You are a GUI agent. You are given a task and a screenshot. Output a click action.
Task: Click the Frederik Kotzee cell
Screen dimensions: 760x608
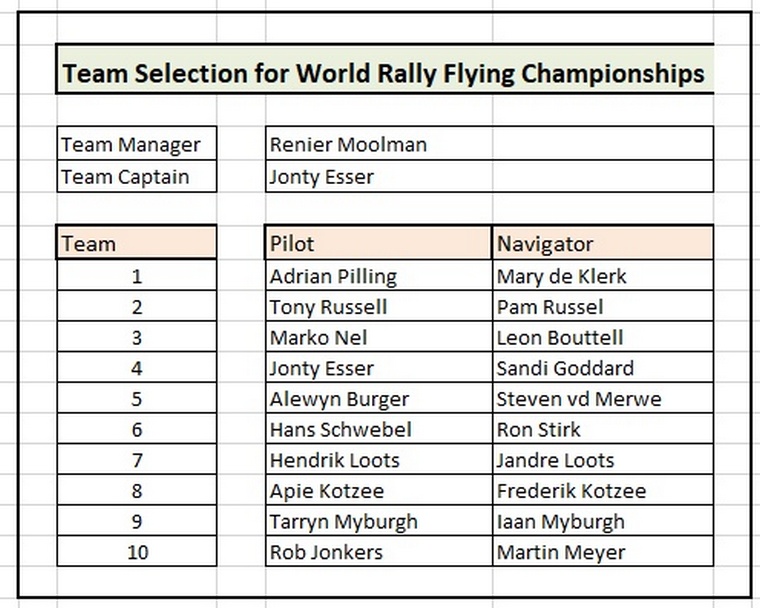click(603, 489)
